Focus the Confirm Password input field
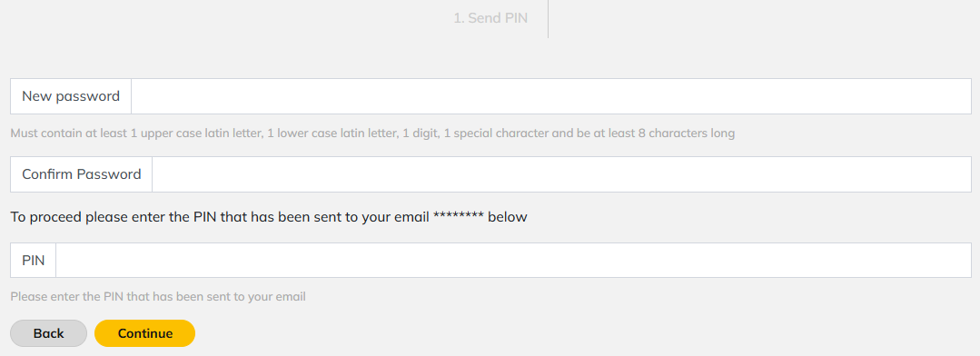Screen dimensions: 980x356 561,174
